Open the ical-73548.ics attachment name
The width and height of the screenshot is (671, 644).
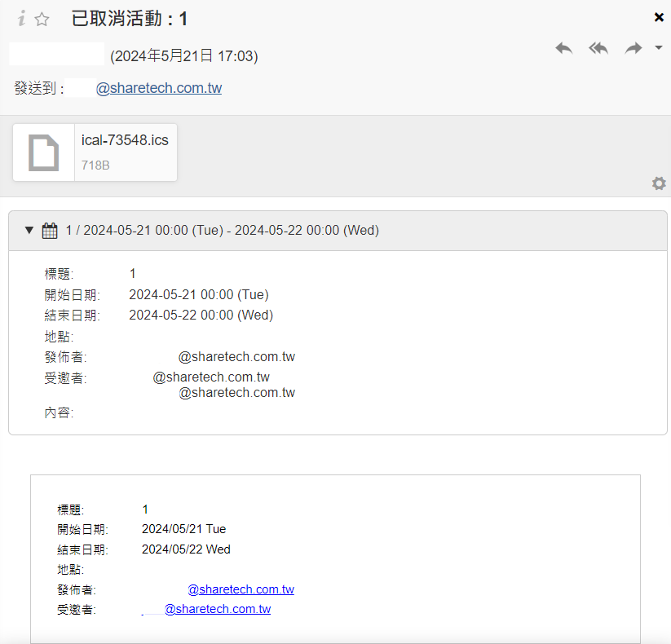click(125, 140)
